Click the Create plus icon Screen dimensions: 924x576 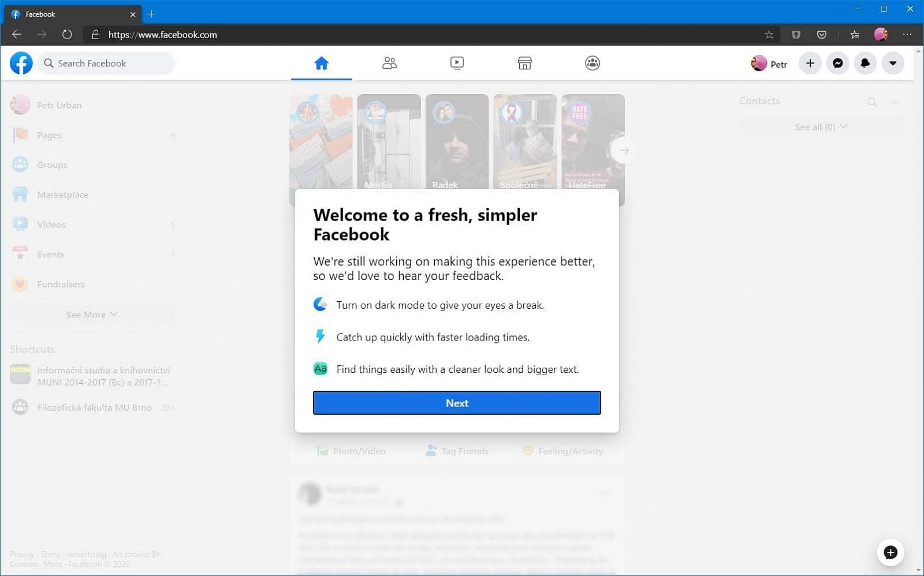(810, 63)
